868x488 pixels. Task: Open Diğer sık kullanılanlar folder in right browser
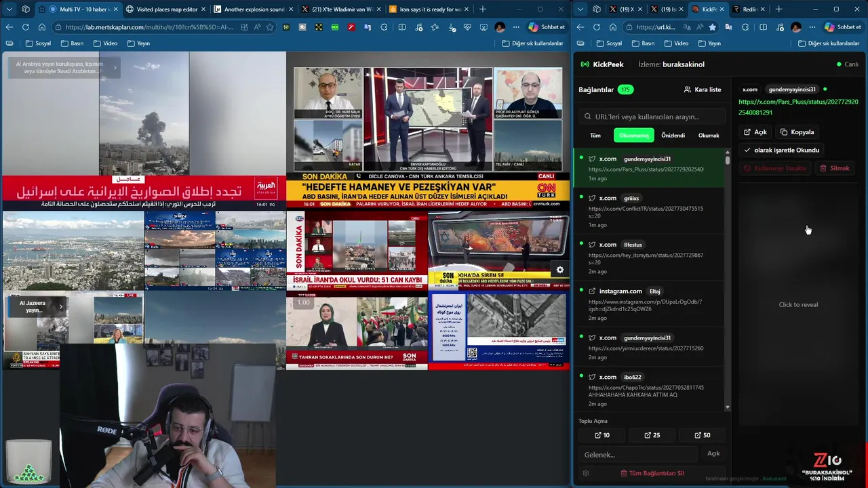[829, 43]
